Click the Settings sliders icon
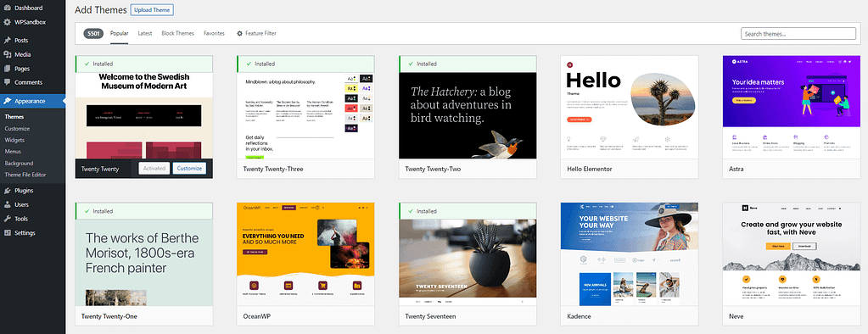This screenshot has height=334, width=868. (x=7, y=233)
